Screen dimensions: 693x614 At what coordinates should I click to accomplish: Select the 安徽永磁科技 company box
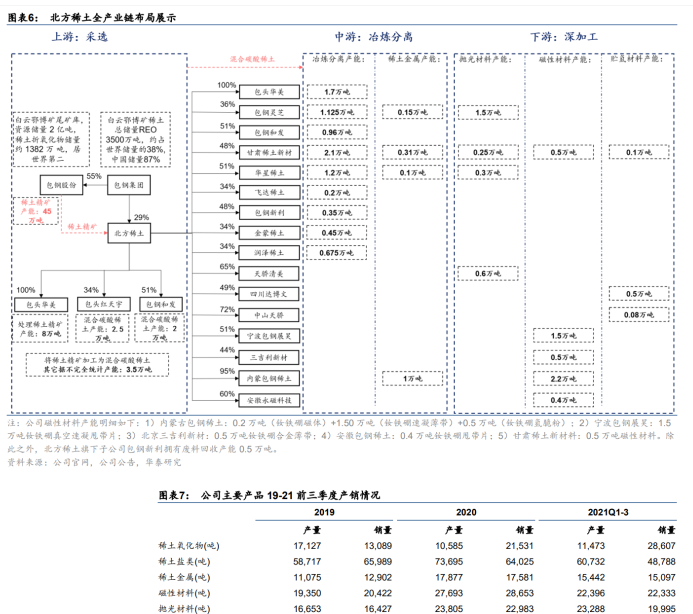(x=269, y=400)
